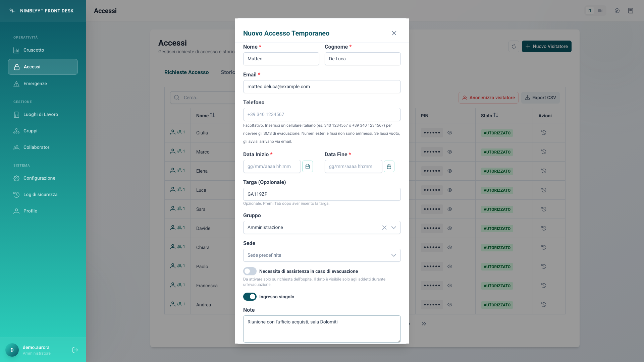Viewport: 644px width, 362px height.
Task: Open Configurazione in sidebar
Action: tap(43, 178)
